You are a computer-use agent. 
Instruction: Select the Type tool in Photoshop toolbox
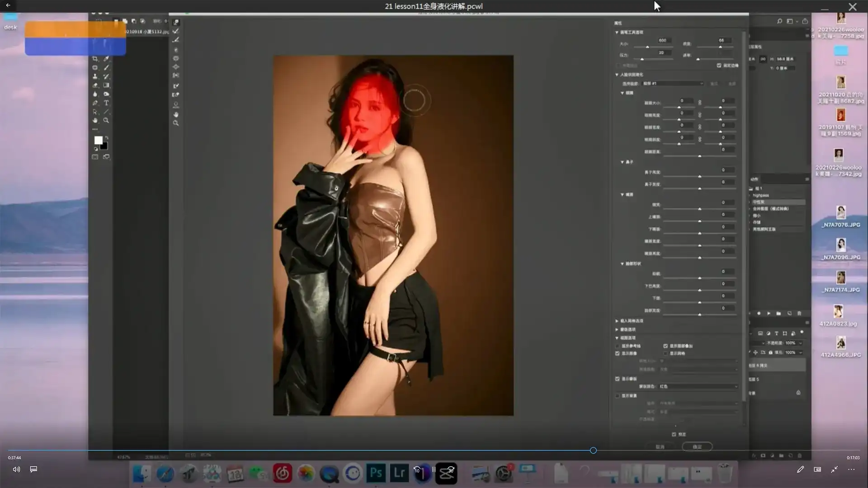pyautogui.click(x=106, y=103)
